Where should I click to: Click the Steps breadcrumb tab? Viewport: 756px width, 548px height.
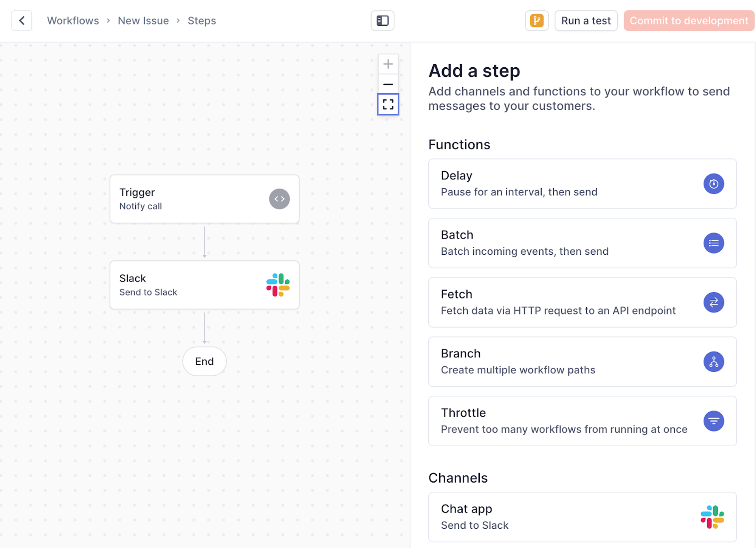tap(202, 20)
